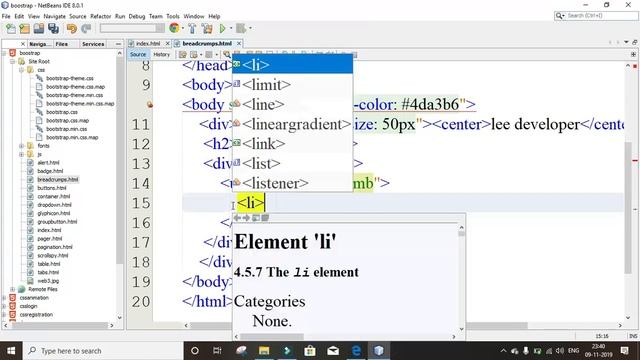This screenshot has width=640, height=360.
Task: Click the Windows Start button
Action: pyautogui.click(x=11, y=351)
